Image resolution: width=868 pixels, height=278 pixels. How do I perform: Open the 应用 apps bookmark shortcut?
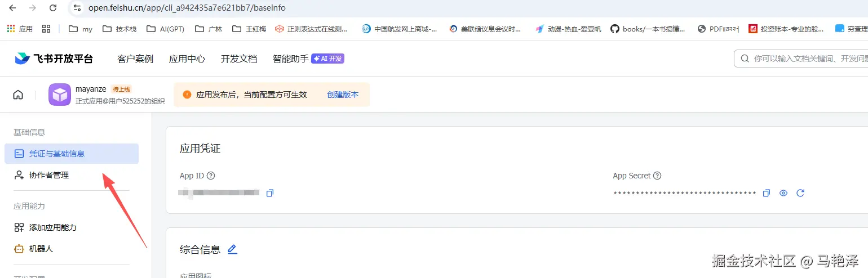[x=20, y=29]
